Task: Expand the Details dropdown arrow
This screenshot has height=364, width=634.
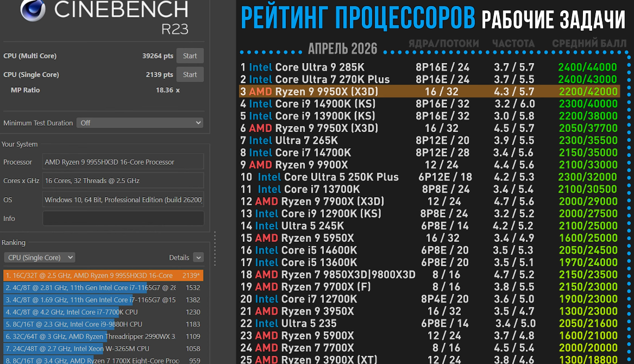Action: point(198,258)
